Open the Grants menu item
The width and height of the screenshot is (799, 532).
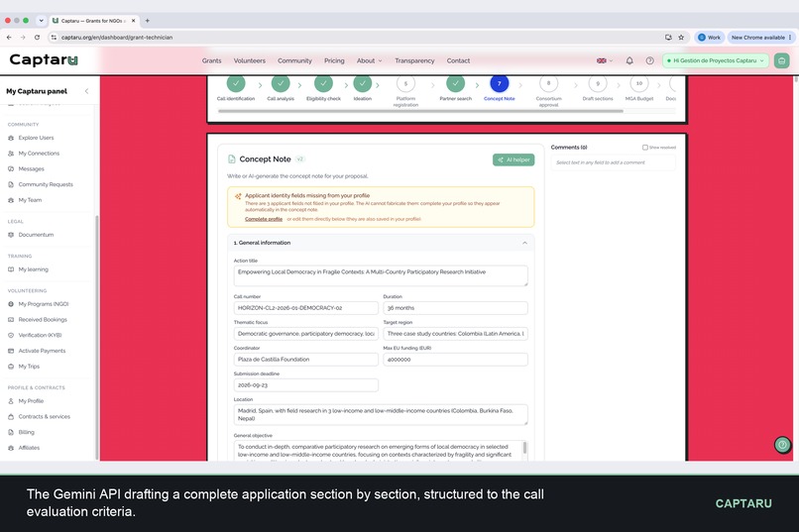tap(211, 60)
